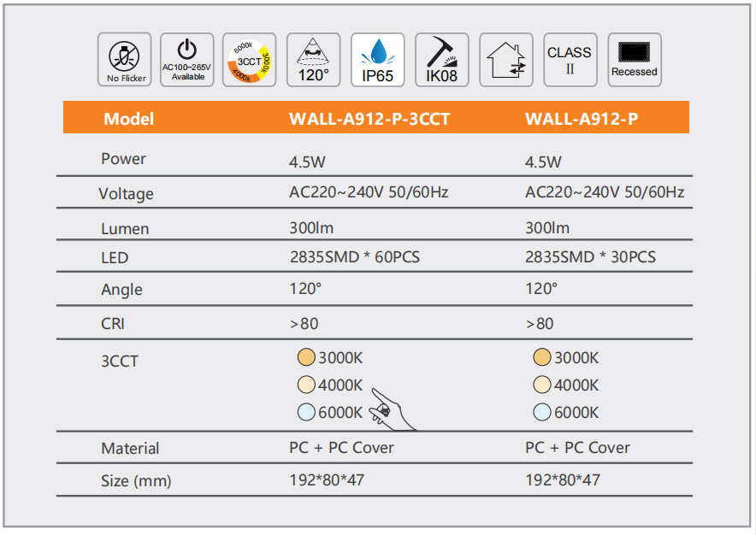Click the Recessed mounting icon
Image resolution: width=756 pixels, height=535 pixels.
[634, 60]
